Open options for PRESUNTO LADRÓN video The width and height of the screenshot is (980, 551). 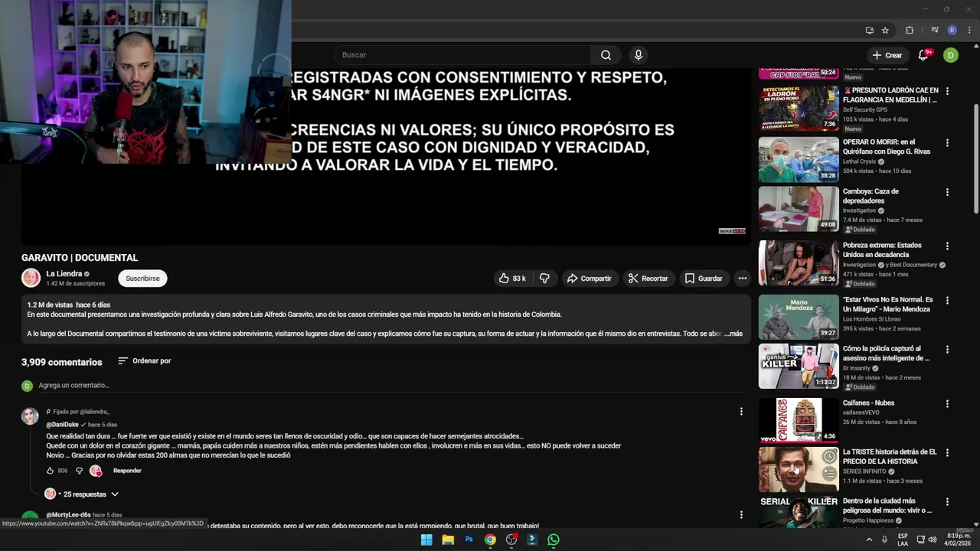click(x=947, y=91)
